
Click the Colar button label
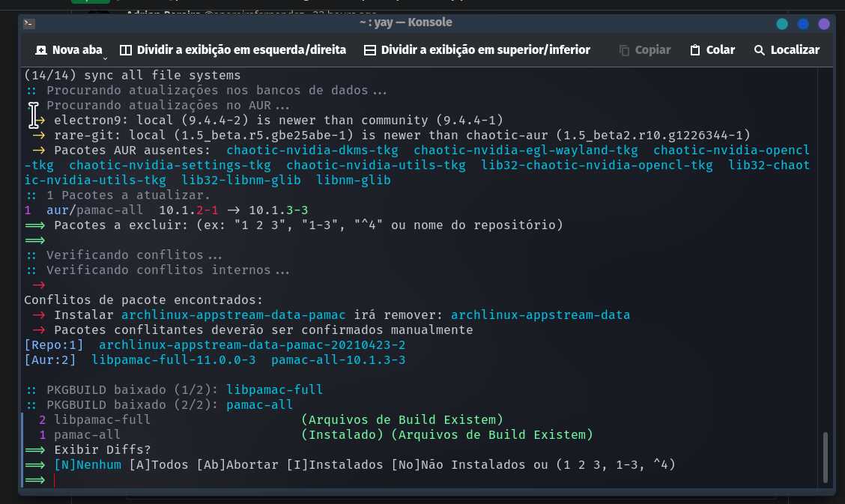coord(721,50)
